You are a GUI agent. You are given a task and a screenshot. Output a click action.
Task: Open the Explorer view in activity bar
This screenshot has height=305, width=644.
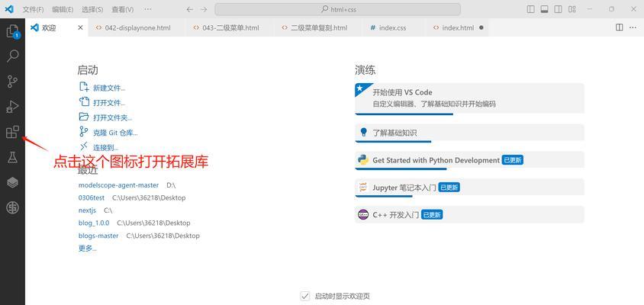point(12,30)
